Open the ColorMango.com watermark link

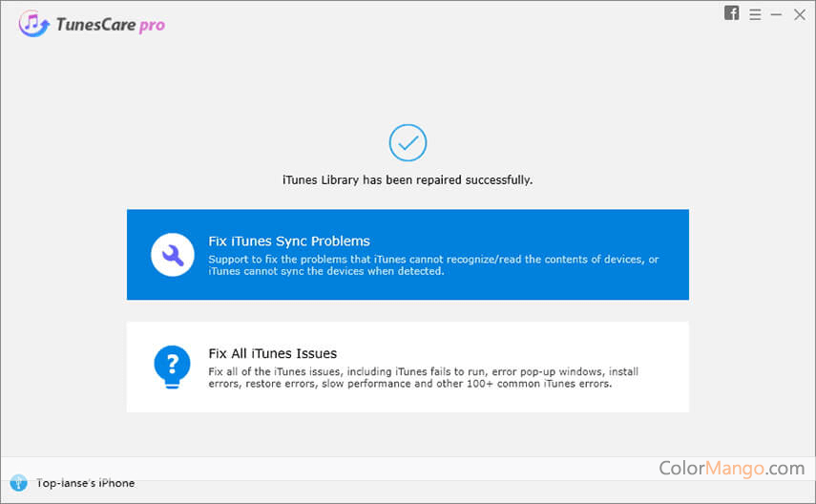[x=732, y=468]
